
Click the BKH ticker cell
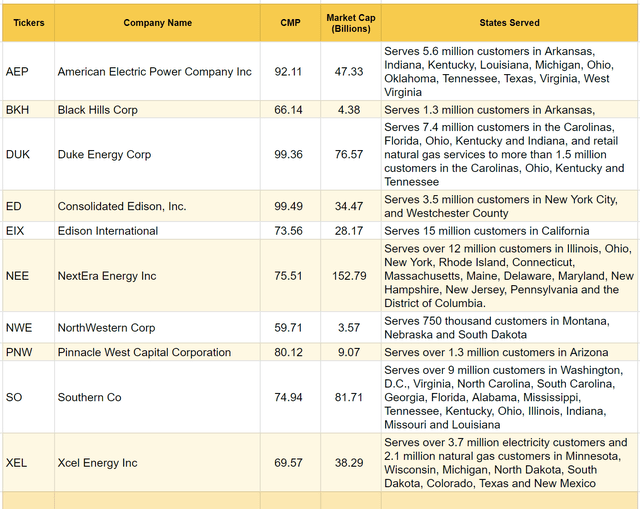[28, 109]
